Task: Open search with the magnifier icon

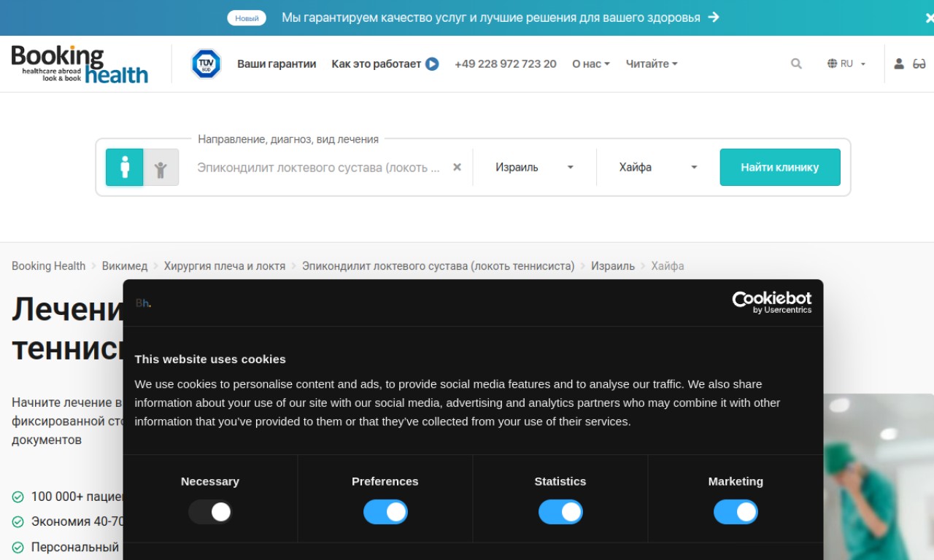Action: click(796, 64)
